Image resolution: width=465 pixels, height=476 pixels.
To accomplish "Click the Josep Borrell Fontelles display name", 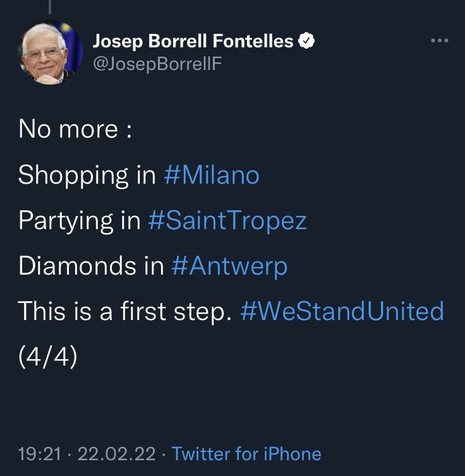I will pyautogui.click(x=193, y=42).
